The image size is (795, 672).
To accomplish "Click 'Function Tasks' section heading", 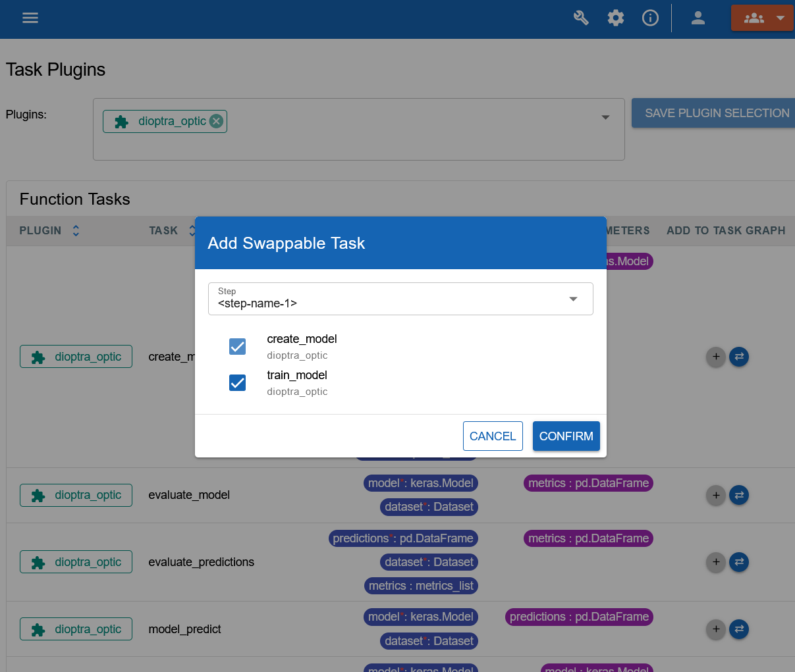I will click(75, 199).
